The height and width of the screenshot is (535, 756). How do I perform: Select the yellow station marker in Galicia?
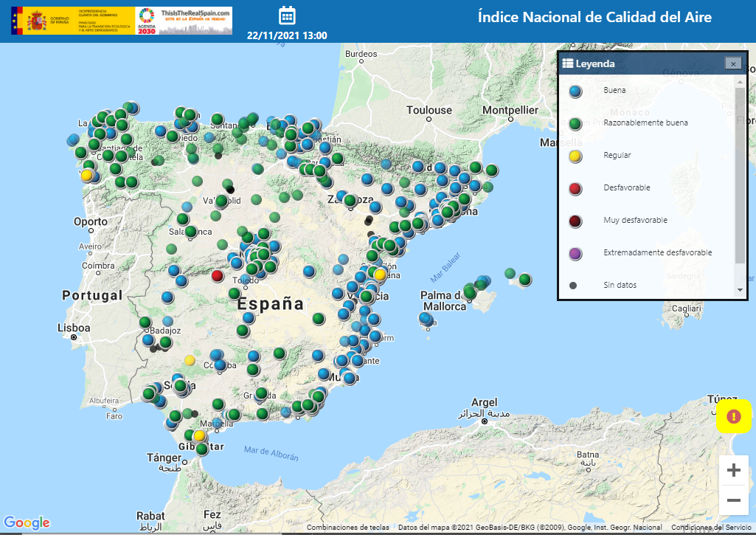pos(86,175)
